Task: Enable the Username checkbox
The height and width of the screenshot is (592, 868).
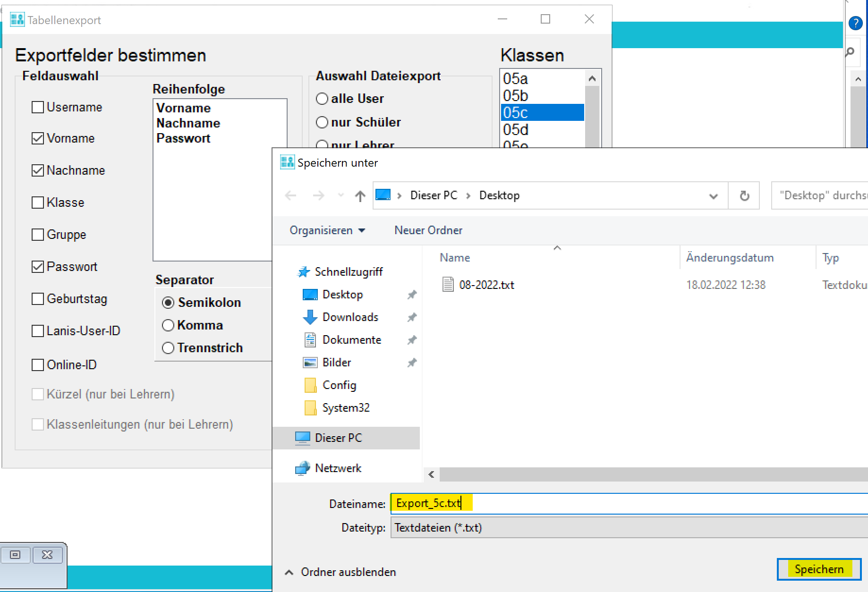Action: (x=38, y=107)
